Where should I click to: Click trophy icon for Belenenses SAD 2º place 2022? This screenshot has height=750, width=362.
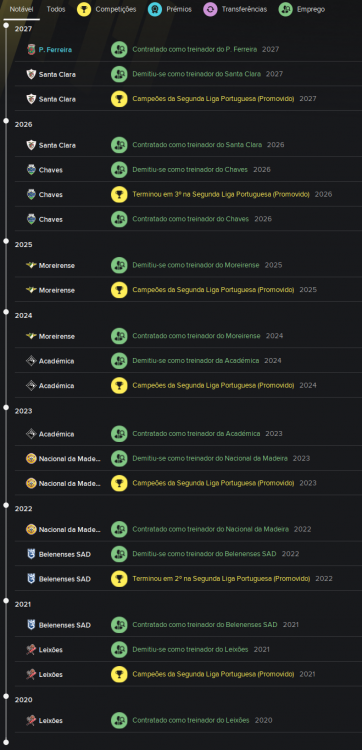point(119,579)
